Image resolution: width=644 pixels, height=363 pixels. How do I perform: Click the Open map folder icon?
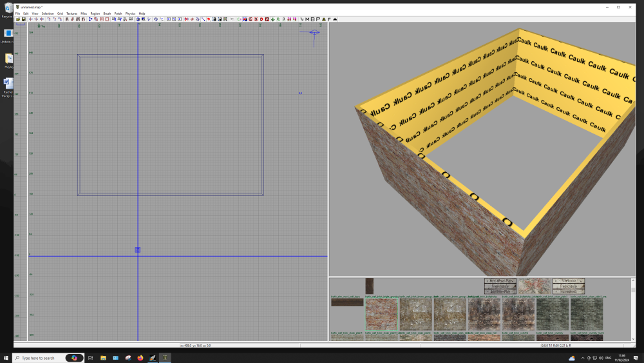click(x=18, y=19)
